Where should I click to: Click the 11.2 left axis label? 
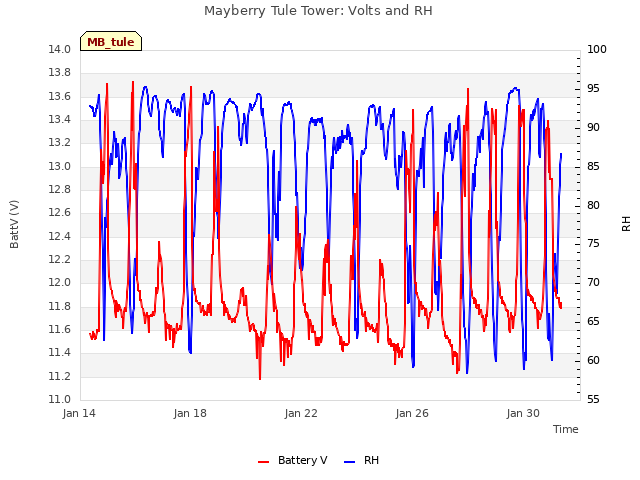[60, 376]
